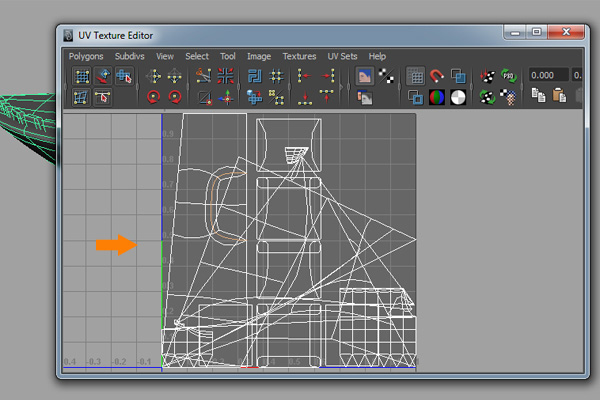Select the UV Lattice tool
Viewport: 600px width, 400px height.
[x=82, y=76]
